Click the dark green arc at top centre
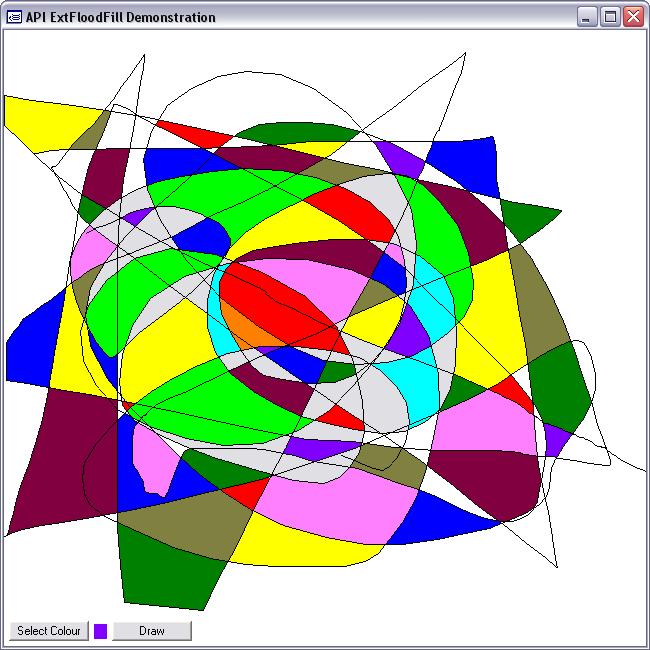 295,132
